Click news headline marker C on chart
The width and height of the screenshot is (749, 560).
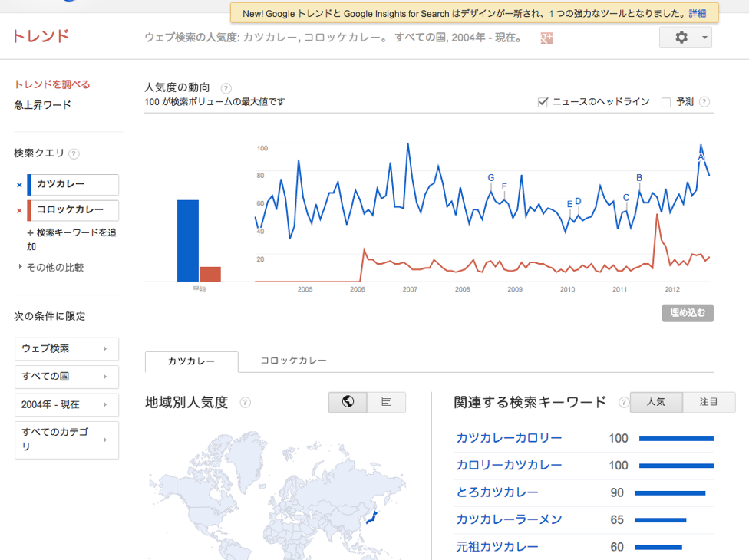point(626,198)
